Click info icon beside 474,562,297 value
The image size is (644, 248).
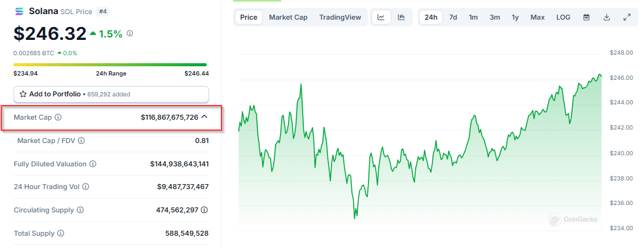(x=205, y=210)
